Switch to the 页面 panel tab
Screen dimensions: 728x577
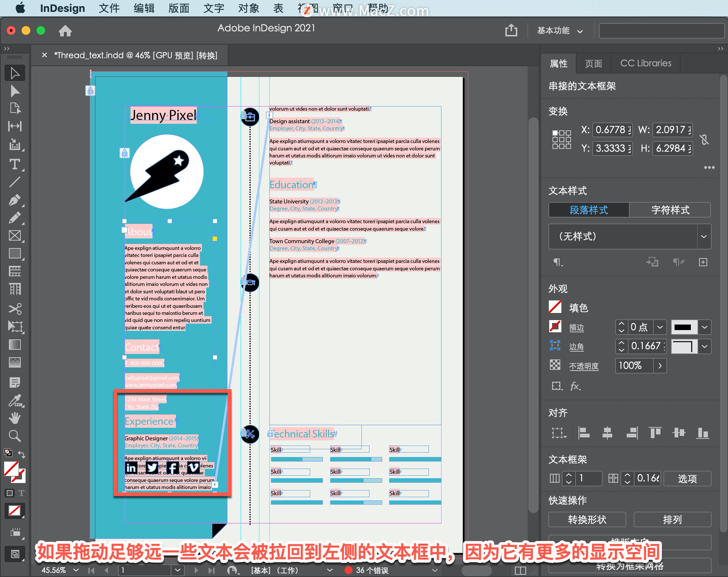[593, 63]
